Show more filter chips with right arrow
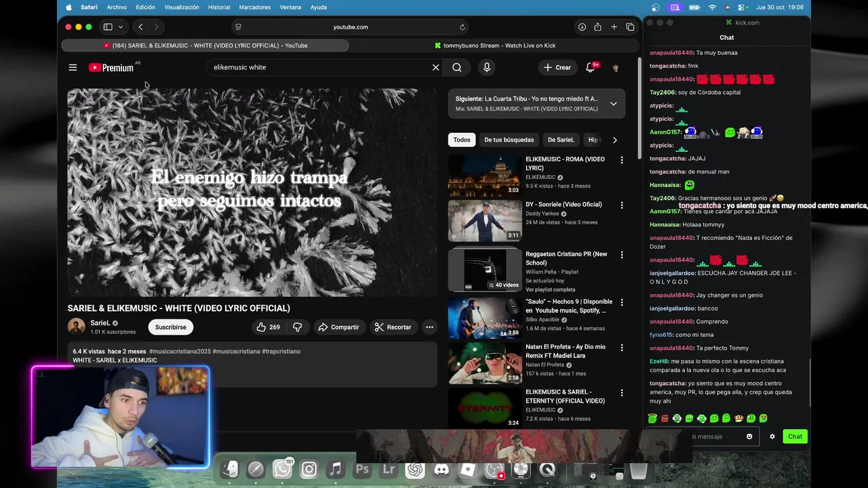 tap(615, 140)
